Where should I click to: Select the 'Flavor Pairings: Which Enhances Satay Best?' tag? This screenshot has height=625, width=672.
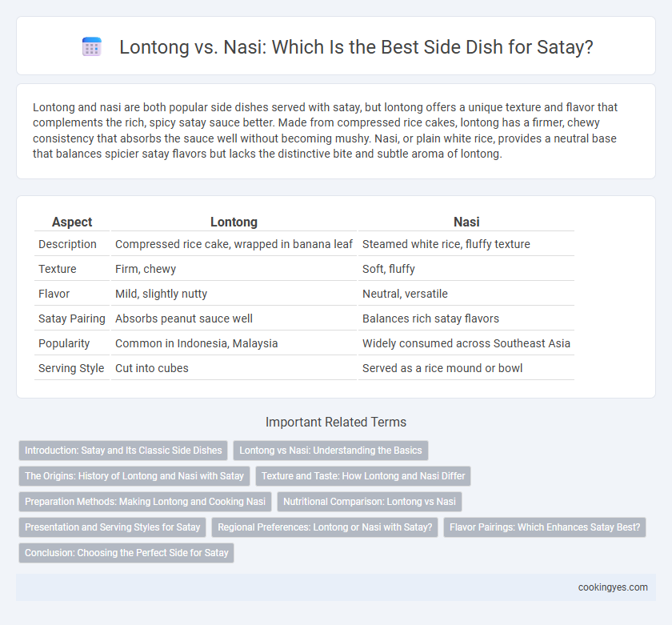point(545,527)
